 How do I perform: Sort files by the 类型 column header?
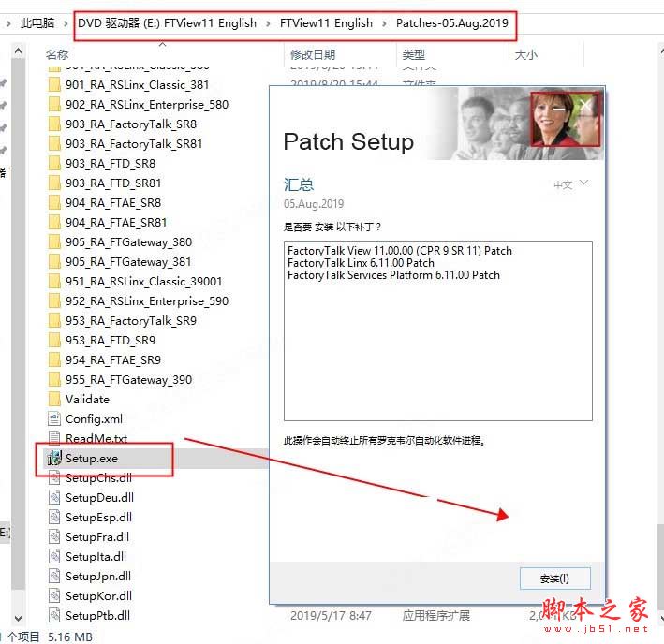[413, 54]
